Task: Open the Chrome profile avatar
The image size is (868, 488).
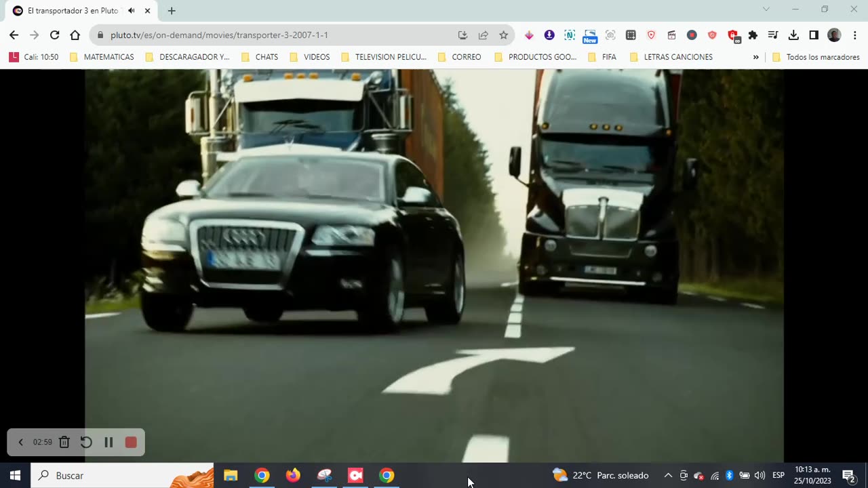Action: click(x=834, y=35)
